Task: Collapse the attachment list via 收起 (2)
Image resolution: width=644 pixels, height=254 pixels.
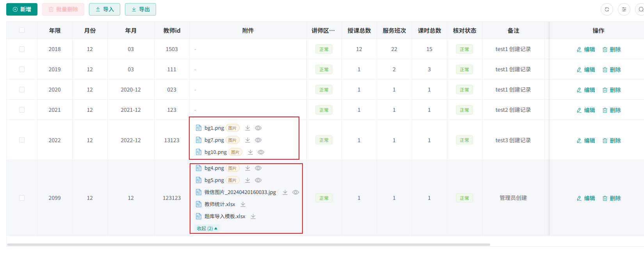Action: pyautogui.click(x=207, y=228)
